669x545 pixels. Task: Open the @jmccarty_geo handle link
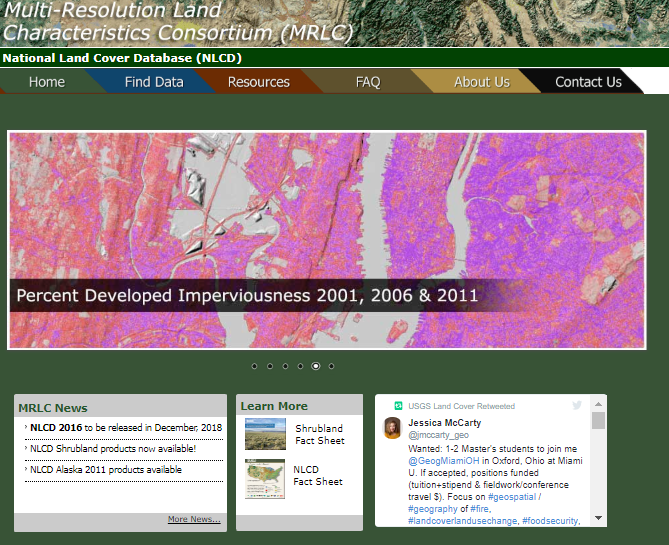[x=438, y=435]
